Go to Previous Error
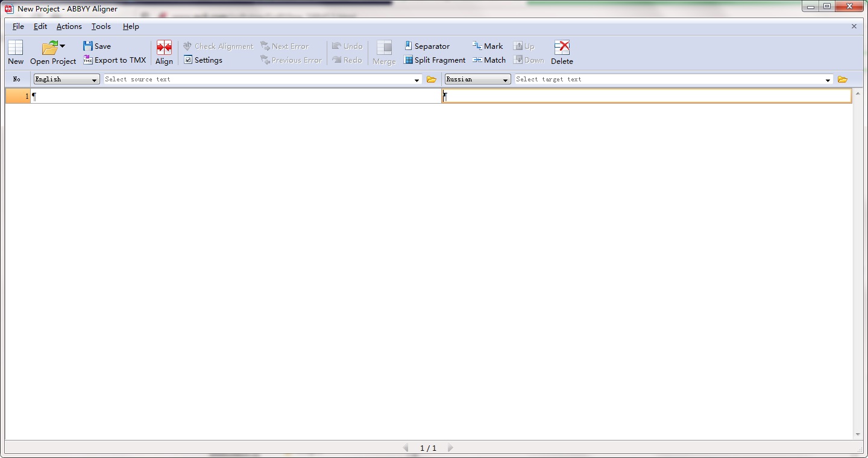This screenshot has height=458, width=868. [x=291, y=60]
